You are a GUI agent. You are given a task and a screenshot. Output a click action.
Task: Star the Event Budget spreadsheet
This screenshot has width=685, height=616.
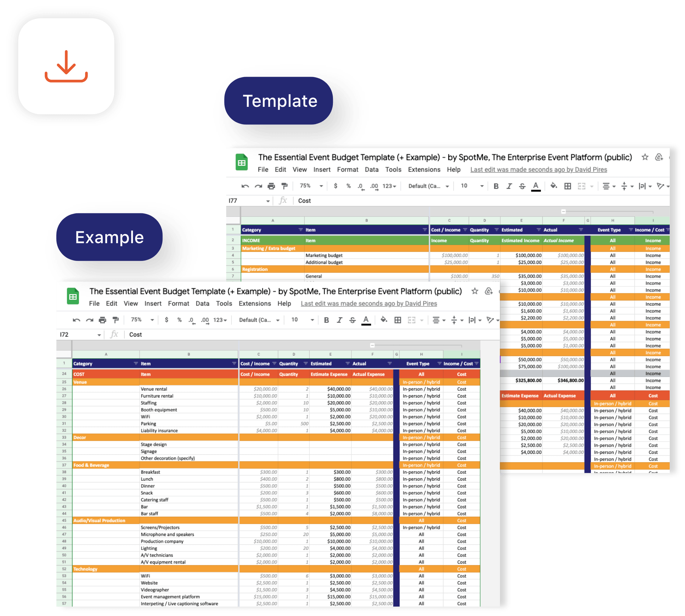click(475, 291)
